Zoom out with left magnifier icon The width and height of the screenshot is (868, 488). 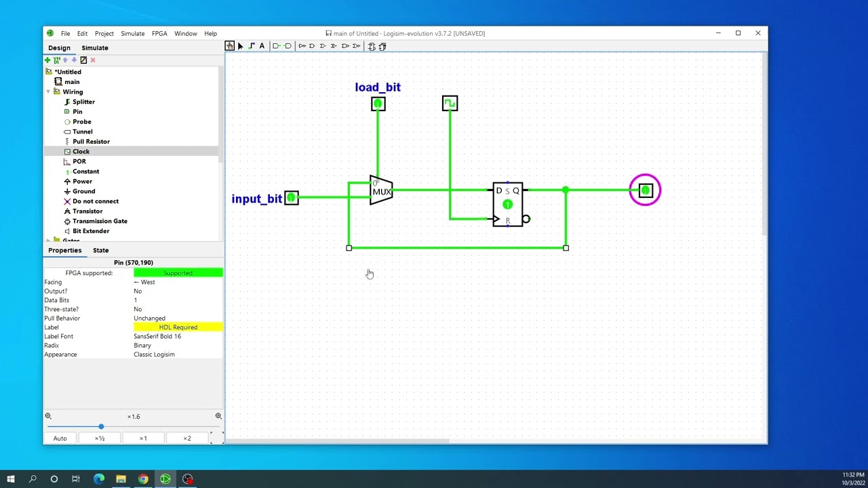tap(48, 416)
